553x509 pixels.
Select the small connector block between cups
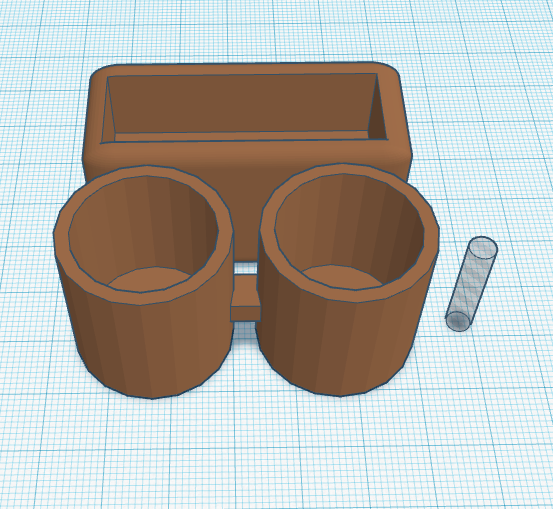coord(245,297)
